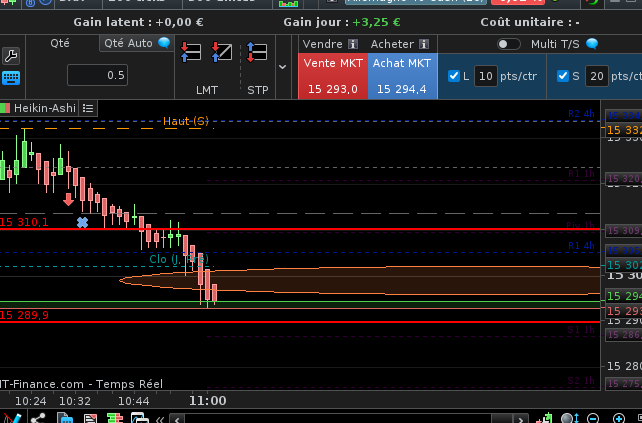This screenshot has width=642, height=423.
Task: Select the first LMT order placement icon
Action: [191, 52]
